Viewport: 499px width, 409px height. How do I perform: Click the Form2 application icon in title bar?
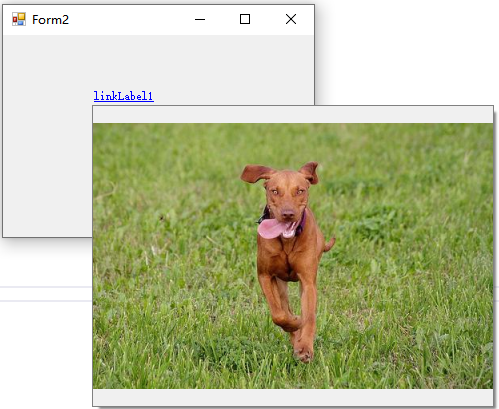pos(19,19)
